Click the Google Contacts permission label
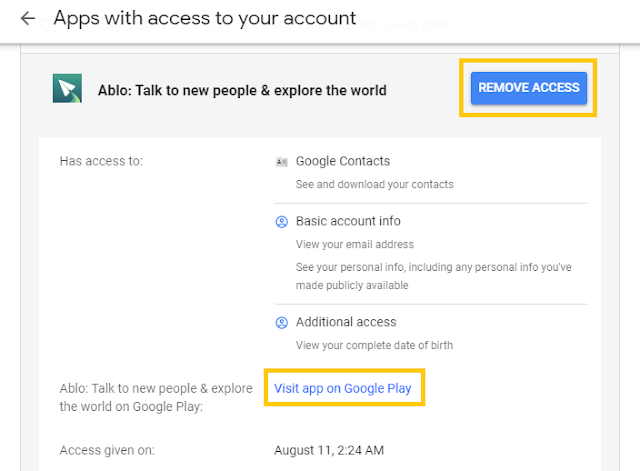 (x=343, y=161)
